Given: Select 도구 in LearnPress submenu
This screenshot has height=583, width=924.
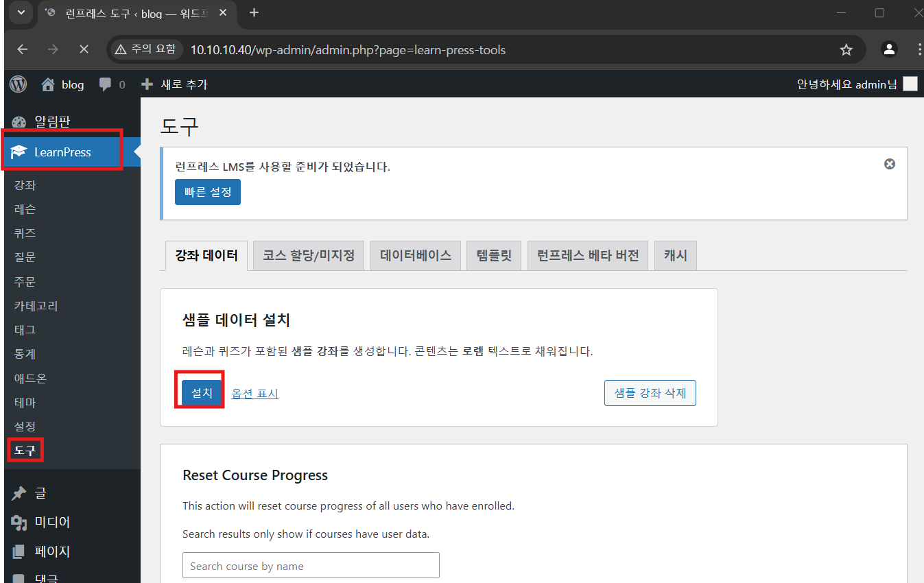Looking at the screenshot, I should click(25, 451).
